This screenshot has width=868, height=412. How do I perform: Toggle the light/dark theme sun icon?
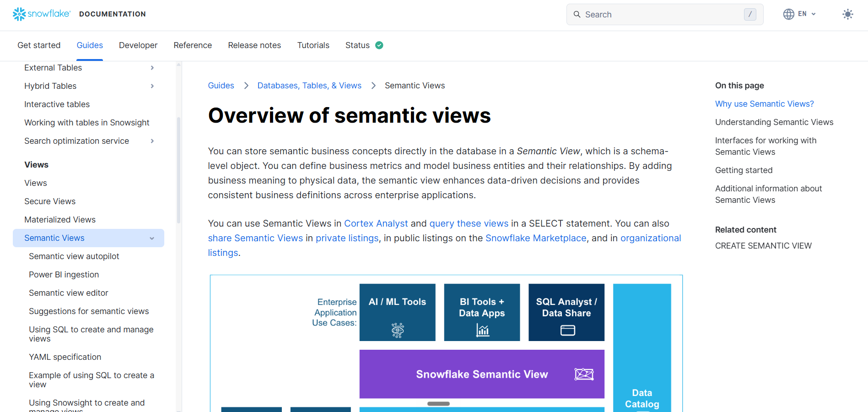click(848, 14)
